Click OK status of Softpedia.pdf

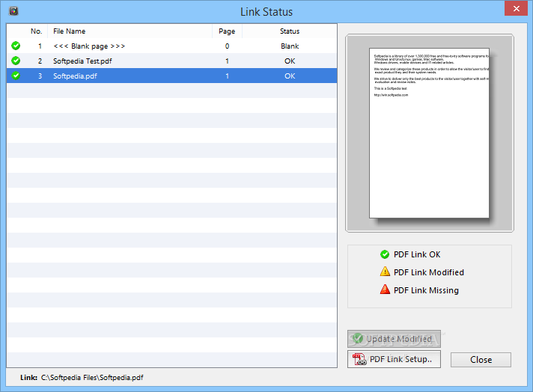pos(290,76)
